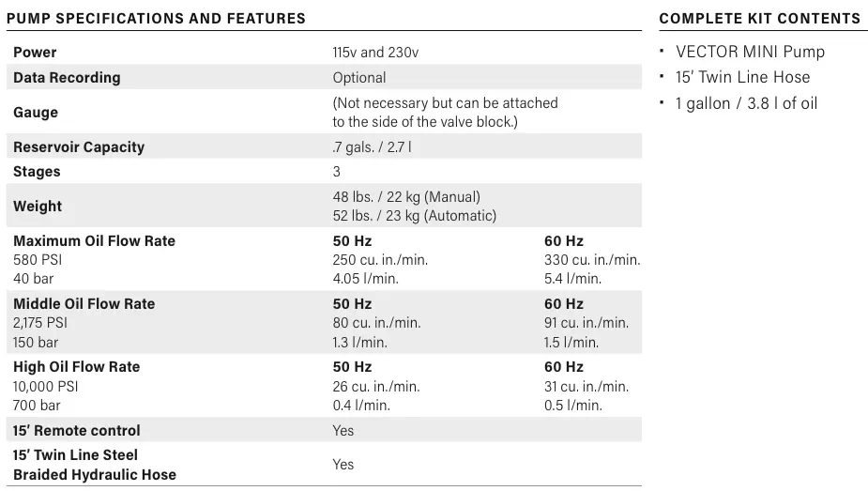Image resolution: width=868 pixels, height=491 pixels.
Task: Select the "VECTOR MINI Pump" kit item
Action: (x=742, y=52)
